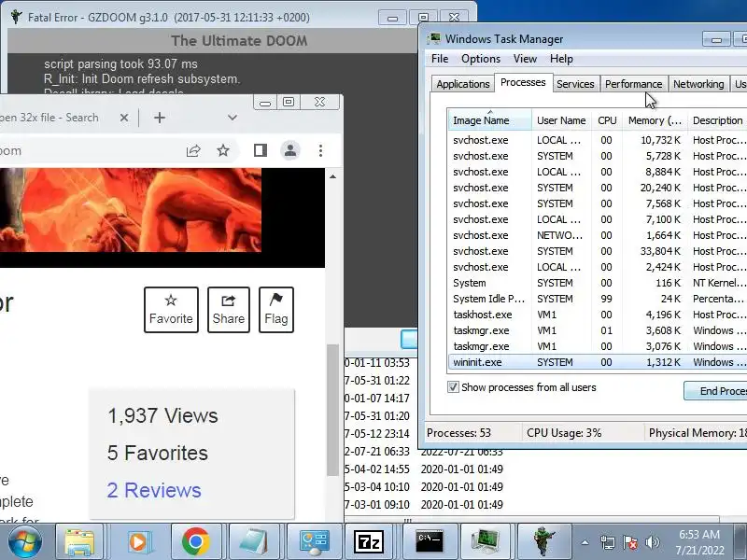
Task: Select taskmgr.exe row using 3,608 K
Action: [x=598, y=330]
